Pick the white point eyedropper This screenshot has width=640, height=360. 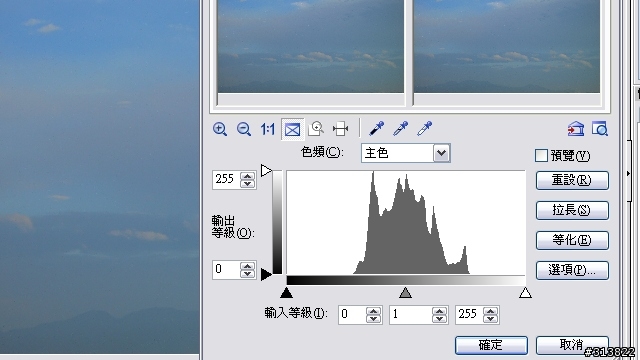click(x=424, y=129)
